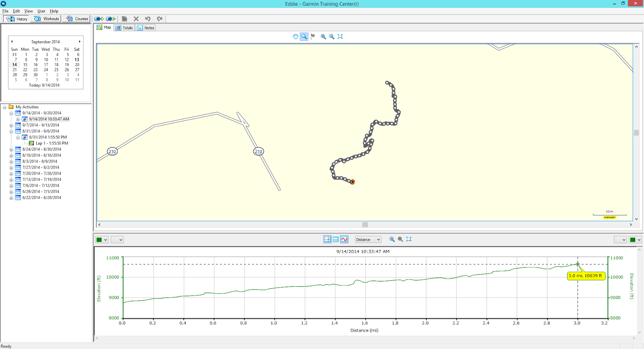Delete the selected item with the X icon
This screenshot has width=644, height=349.
click(136, 19)
